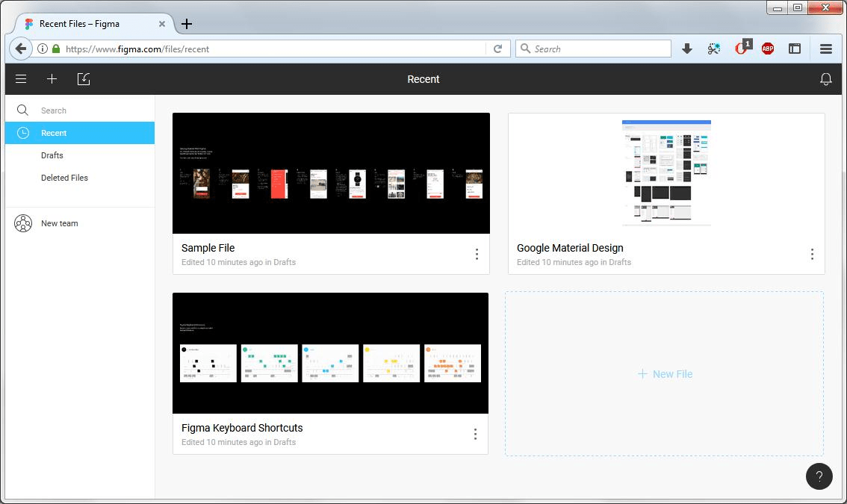Open the Firefox menu button
Viewport: 847px width, 504px height.
[x=825, y=49]
